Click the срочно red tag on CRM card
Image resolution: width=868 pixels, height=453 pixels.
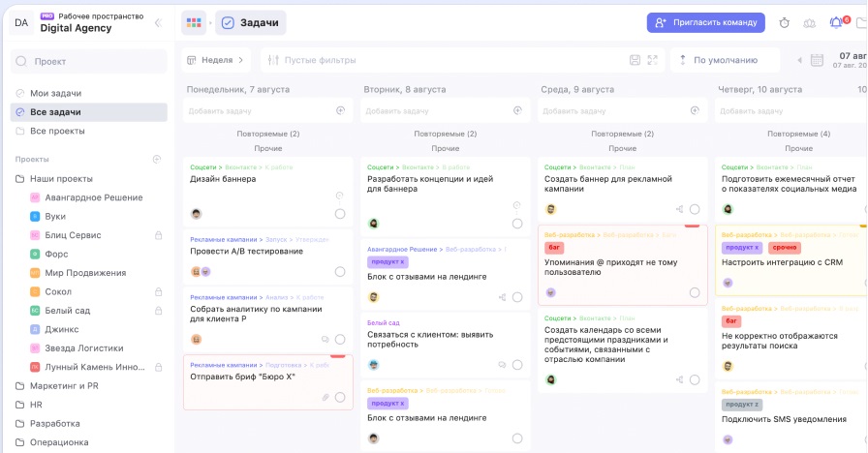pyautogui.click(x=785, y=247)
